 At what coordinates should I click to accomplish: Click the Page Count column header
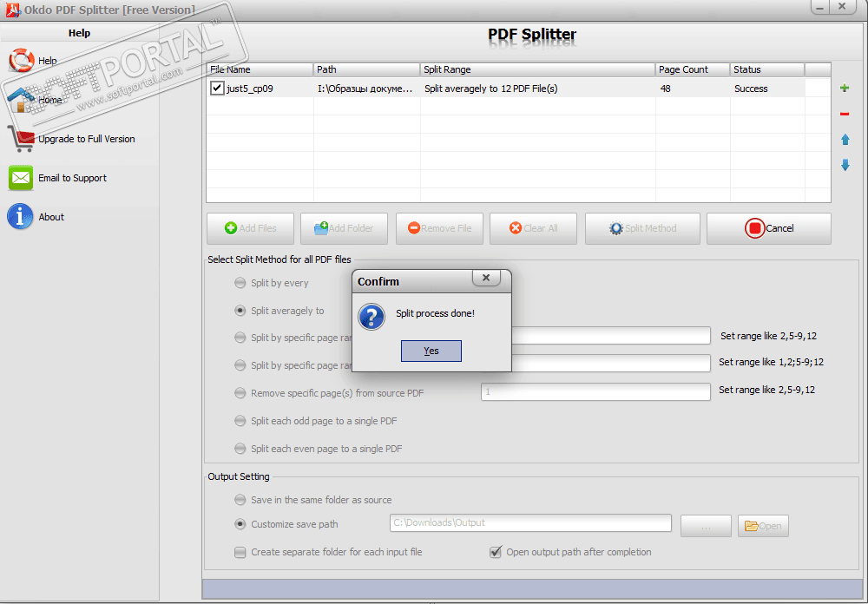coord(693,69)
